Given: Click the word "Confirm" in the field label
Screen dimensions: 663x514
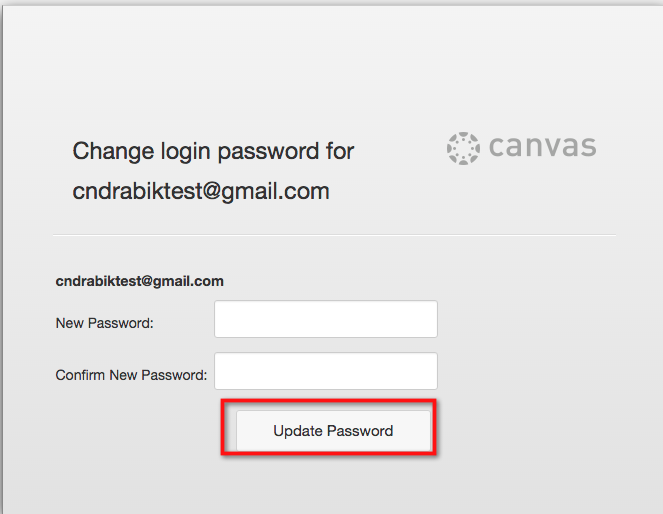Looking at the screenshot, I should point(80,376).
